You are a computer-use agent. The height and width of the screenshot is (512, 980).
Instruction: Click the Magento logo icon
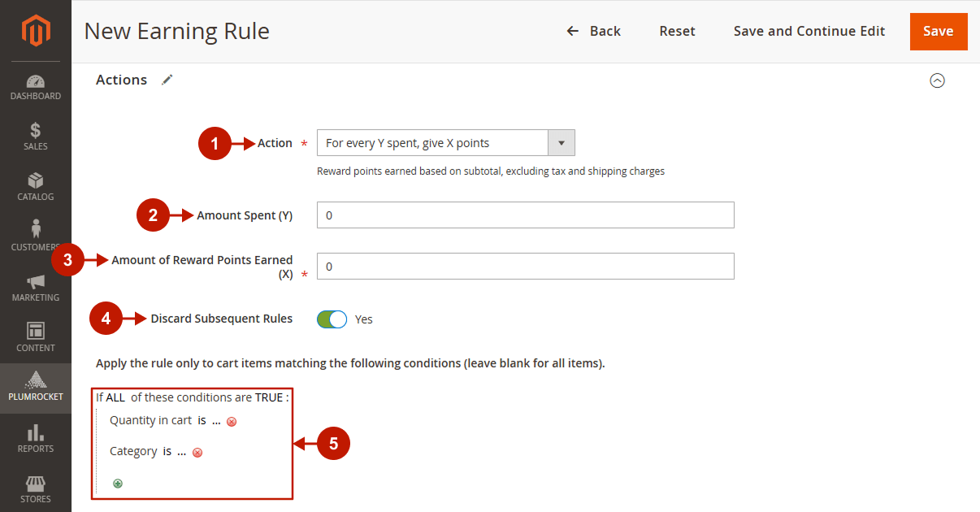point(36,31)
